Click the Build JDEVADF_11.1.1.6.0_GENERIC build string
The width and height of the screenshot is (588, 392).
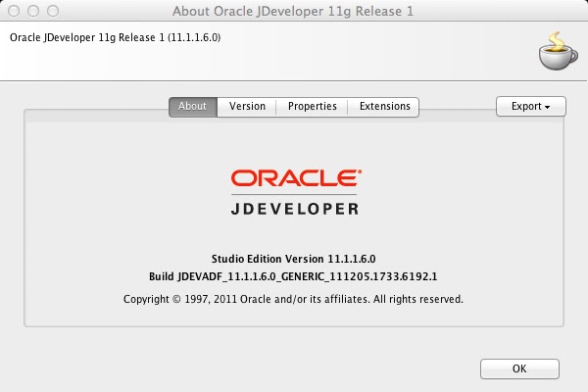[x=293, y=276]
